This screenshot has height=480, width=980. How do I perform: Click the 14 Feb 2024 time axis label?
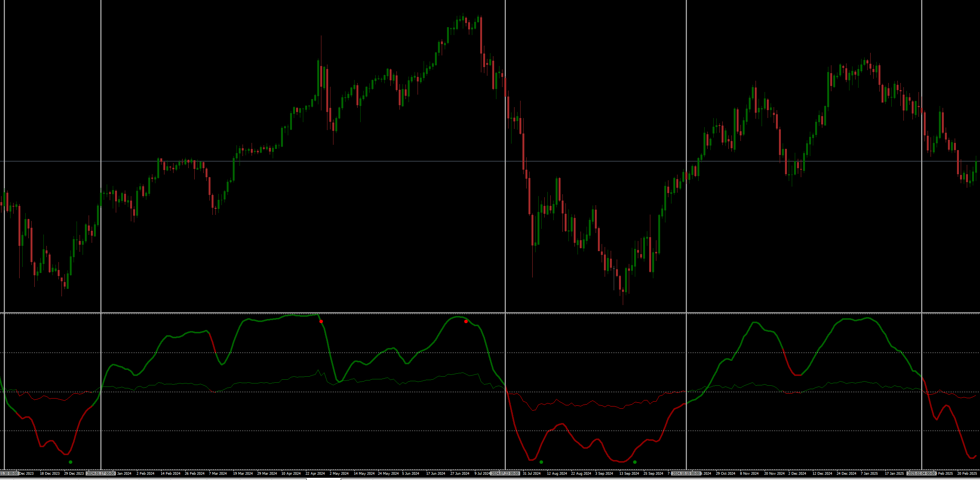click(x=171, y=474)
